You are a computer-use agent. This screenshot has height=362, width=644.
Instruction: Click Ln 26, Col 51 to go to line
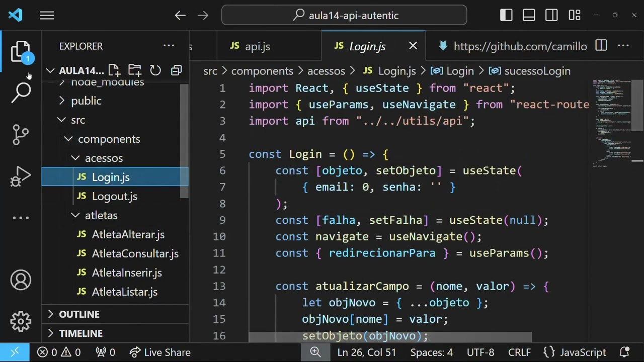click(x=367, y=352)
